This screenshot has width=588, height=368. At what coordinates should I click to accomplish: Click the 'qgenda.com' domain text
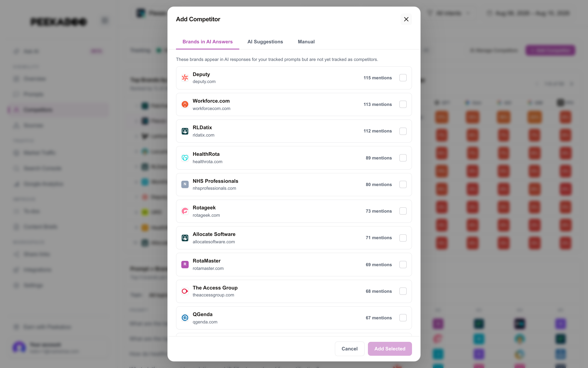pyautogui.click(x=205, y=322)
